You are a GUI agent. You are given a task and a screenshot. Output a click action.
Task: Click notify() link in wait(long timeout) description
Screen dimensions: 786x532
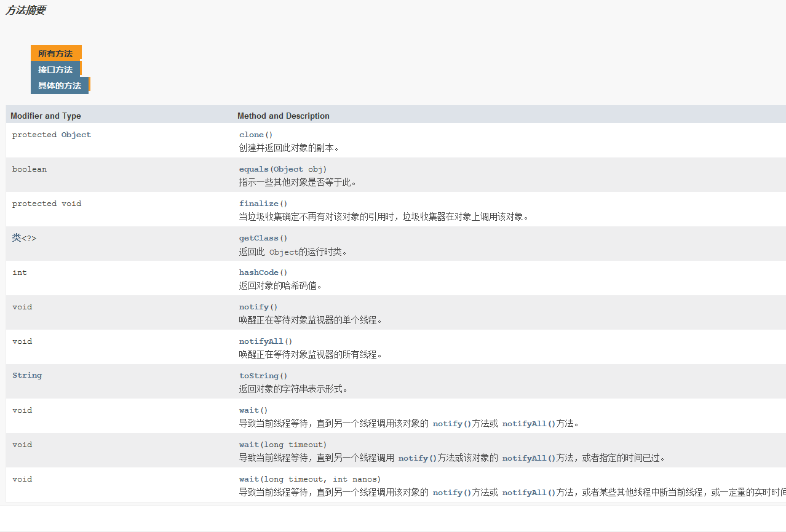tap(418, 458)
